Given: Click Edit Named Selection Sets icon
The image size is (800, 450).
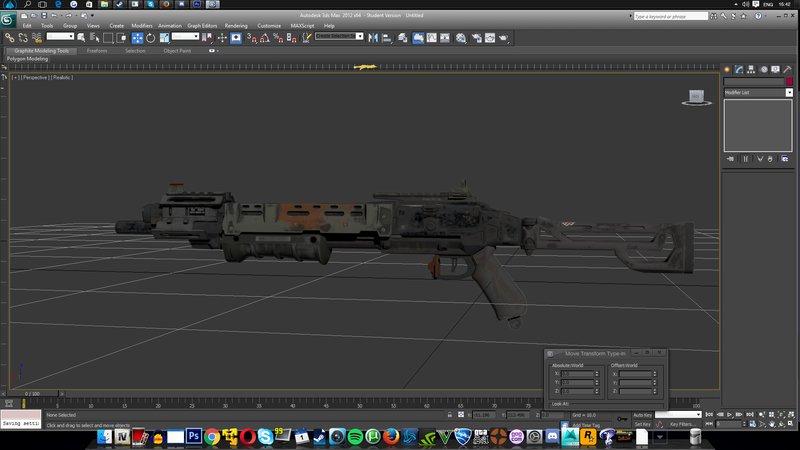Looking at the screenshot, I should (x=307, y=37).
